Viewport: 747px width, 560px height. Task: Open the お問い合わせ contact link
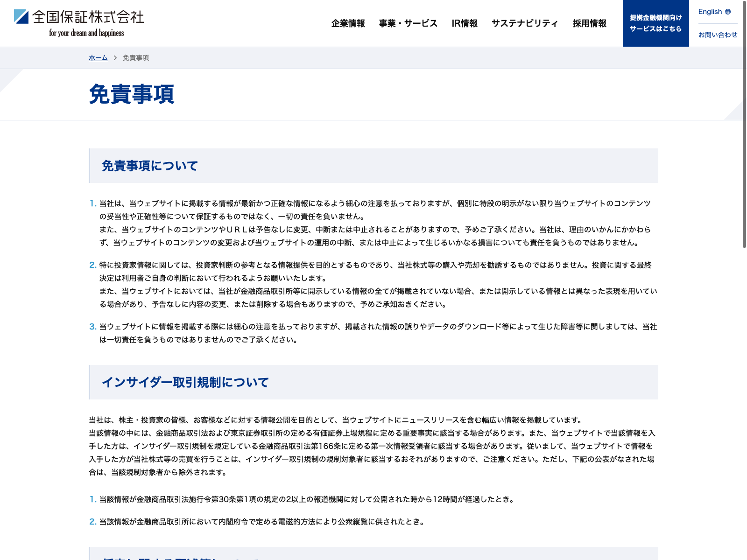[718, 35]
